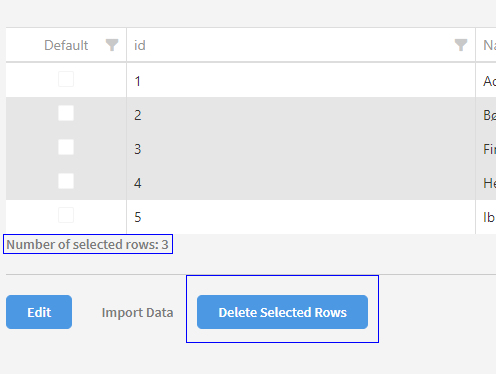Select the id cell with value 2
Image resolution: width=496 pixels, height=374 pixels.
tap(301, 114)
